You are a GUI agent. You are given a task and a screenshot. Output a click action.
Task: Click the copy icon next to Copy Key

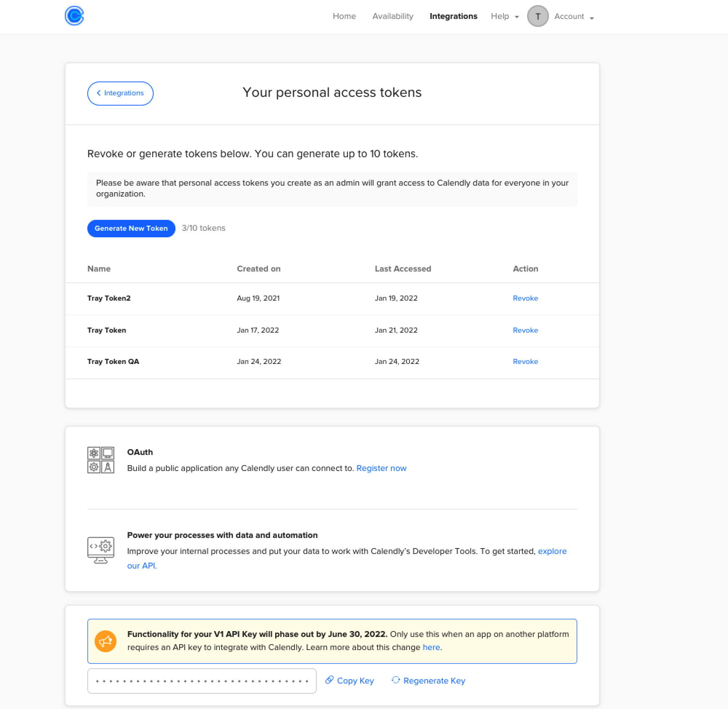point(329,680)
